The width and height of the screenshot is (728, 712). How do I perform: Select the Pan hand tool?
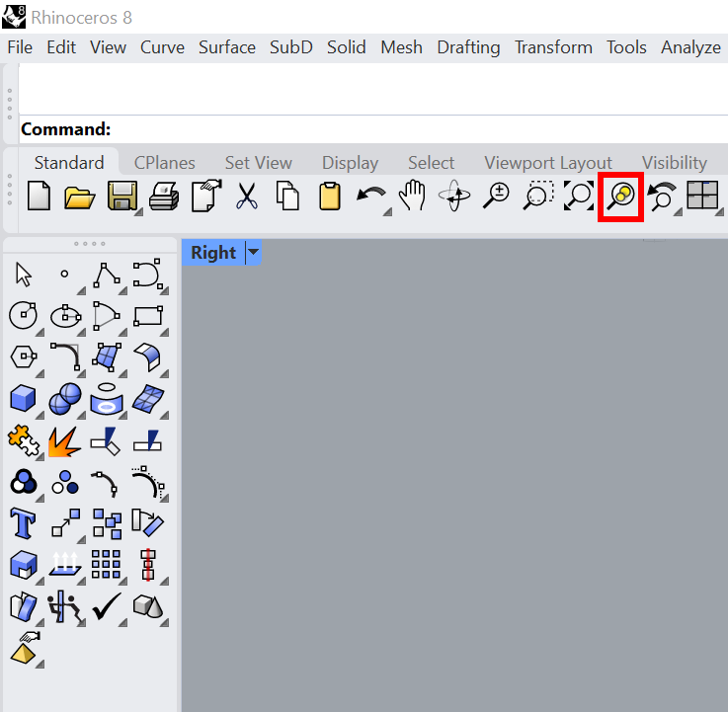click(x=412, y=196)
